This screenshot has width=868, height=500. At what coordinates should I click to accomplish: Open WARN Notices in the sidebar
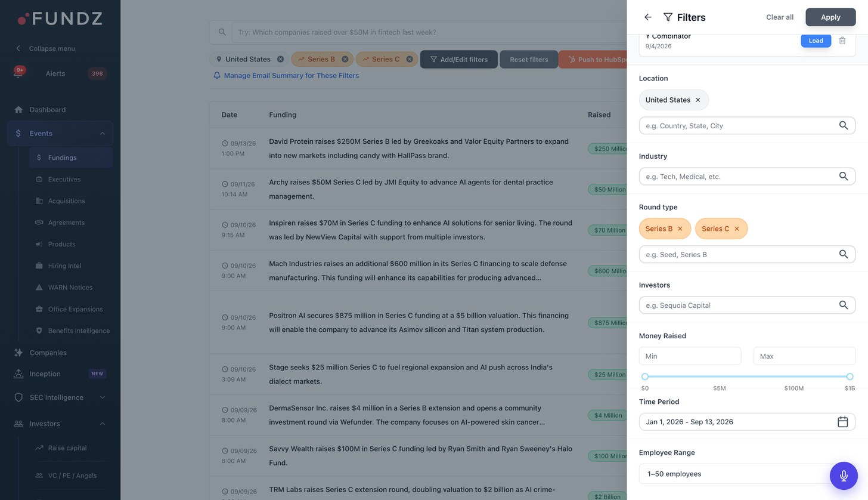pos(71,288)
